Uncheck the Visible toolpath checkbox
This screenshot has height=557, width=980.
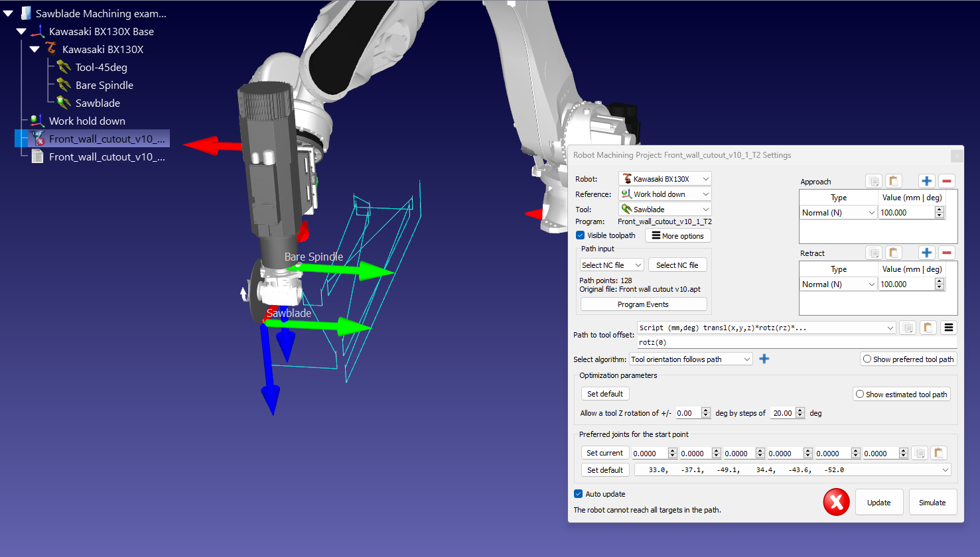581,235
